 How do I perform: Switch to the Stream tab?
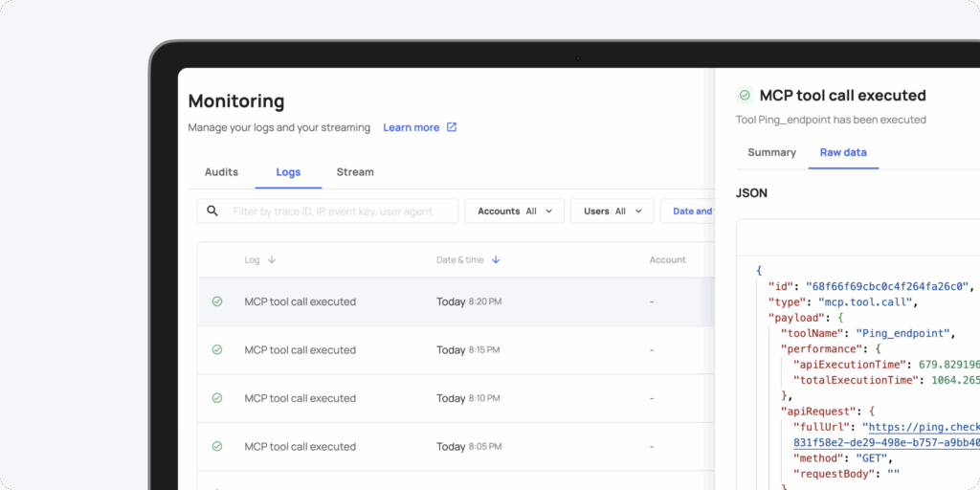[355, 172]
